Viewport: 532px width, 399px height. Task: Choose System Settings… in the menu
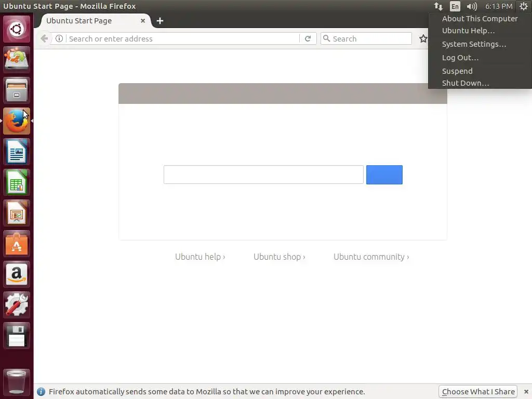480,44
